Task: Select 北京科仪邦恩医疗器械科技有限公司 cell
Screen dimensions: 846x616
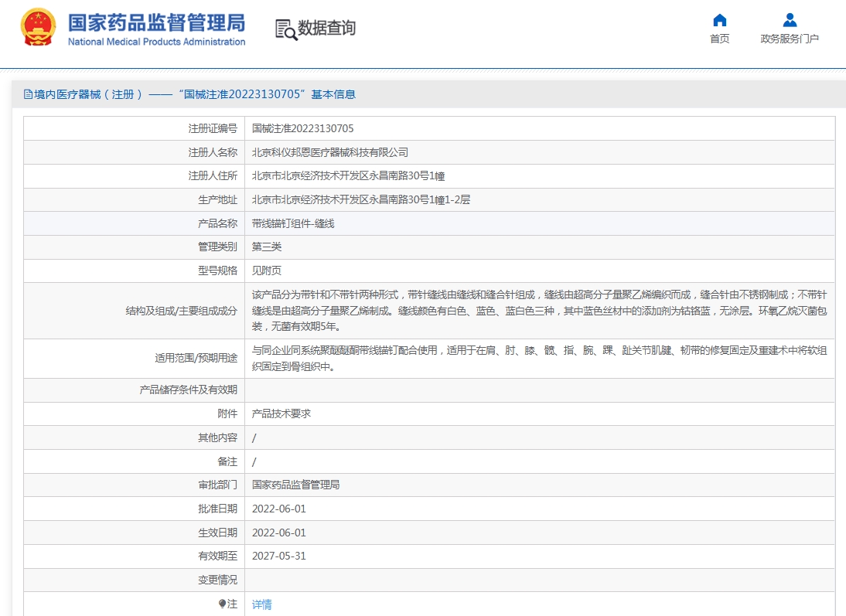Action: click(x=329, y=152)
